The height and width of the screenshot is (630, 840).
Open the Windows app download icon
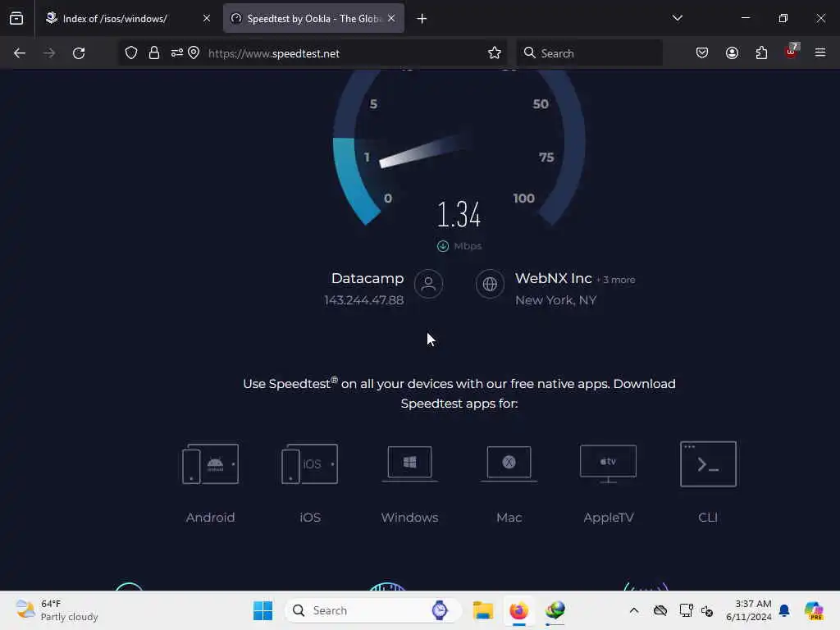410,464
